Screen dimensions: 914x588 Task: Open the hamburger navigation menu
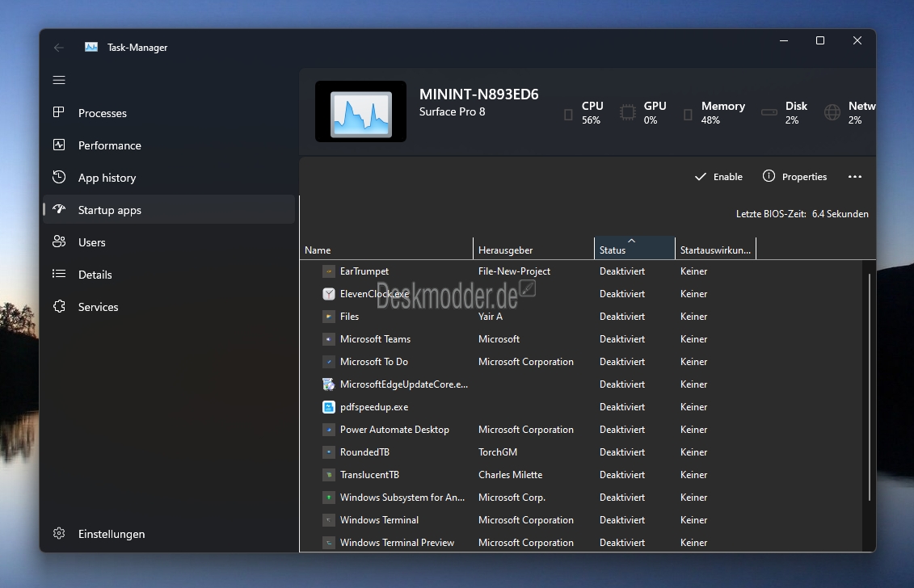(x=59, y=80)
